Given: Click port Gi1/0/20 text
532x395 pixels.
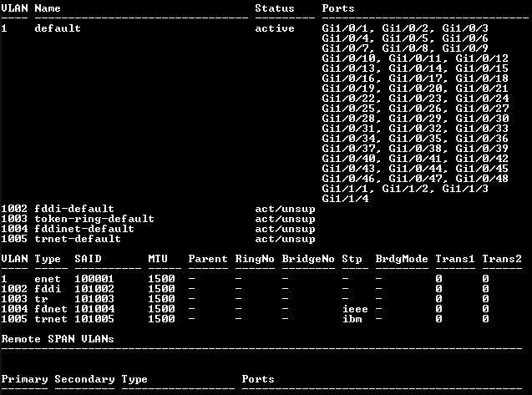Looking at the screenshot, I should (415, 89).
